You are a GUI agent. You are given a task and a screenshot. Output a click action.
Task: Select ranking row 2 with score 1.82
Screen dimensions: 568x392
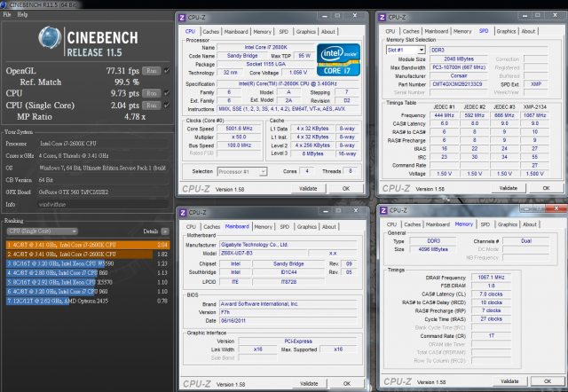point(88,255)
